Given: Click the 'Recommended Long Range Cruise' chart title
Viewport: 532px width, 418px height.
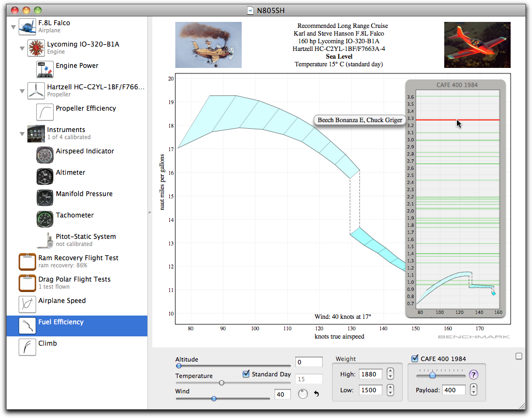Looking at the screenshot, I should click(342, 26).
